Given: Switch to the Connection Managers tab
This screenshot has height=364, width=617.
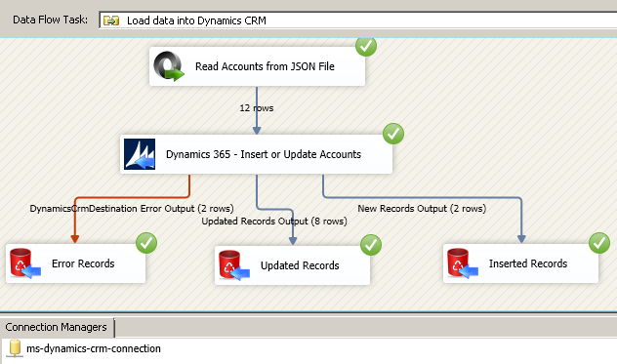Looking at the screenshot, I should 57,327.
